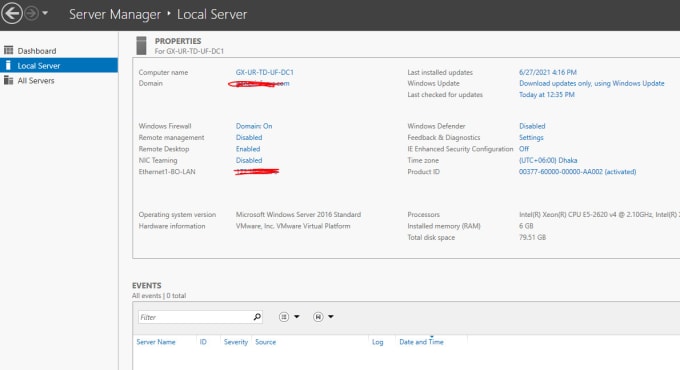Click the save query icon
The image size is (680, 370).
coord(318,317)
